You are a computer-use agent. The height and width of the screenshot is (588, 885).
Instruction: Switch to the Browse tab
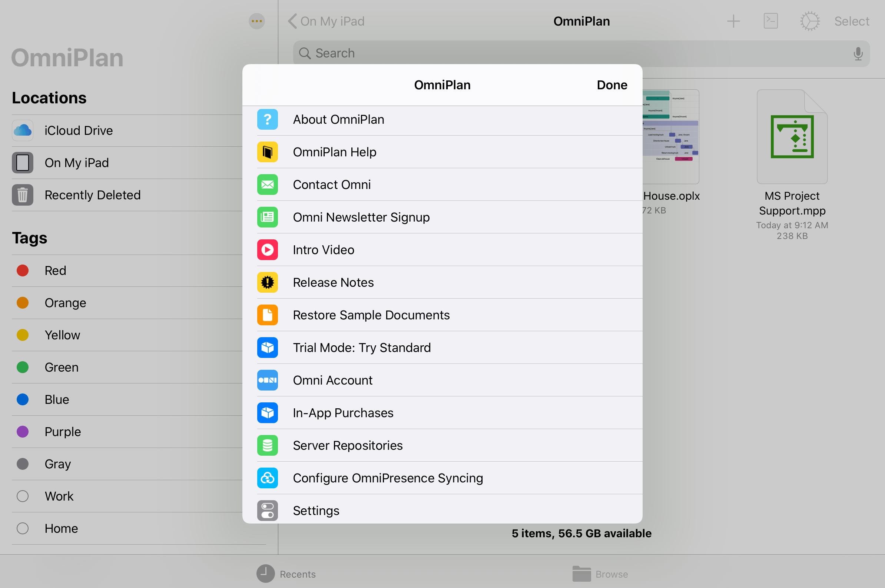point(600,574)
